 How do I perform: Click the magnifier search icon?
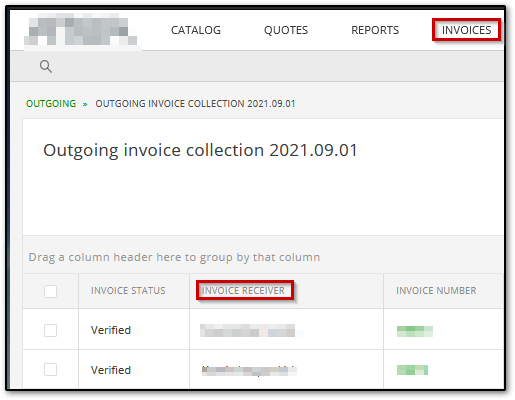tap(46, 66)
